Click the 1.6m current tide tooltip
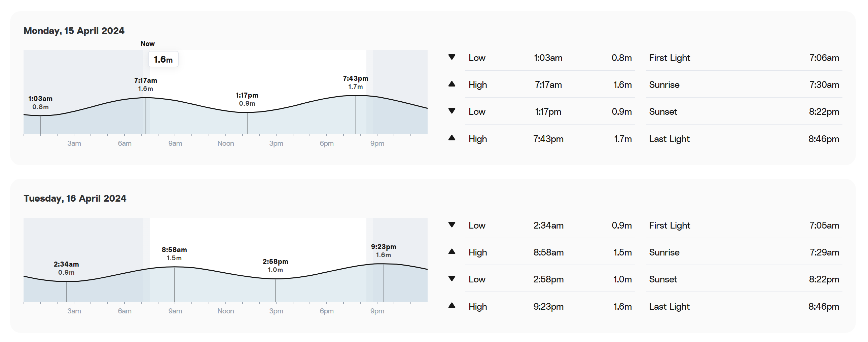Image resolution: width=868 pixels, height=342 pixels. click(163, 59)
